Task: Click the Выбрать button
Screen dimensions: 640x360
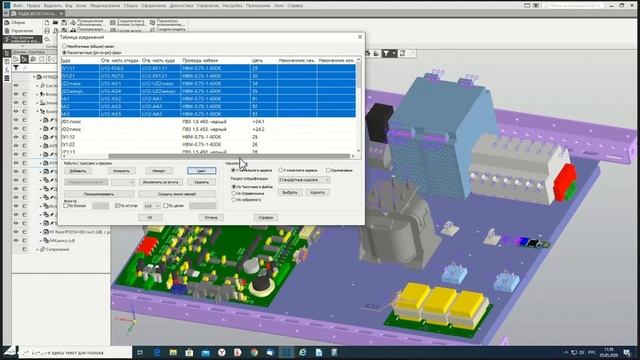Action: 290,192
